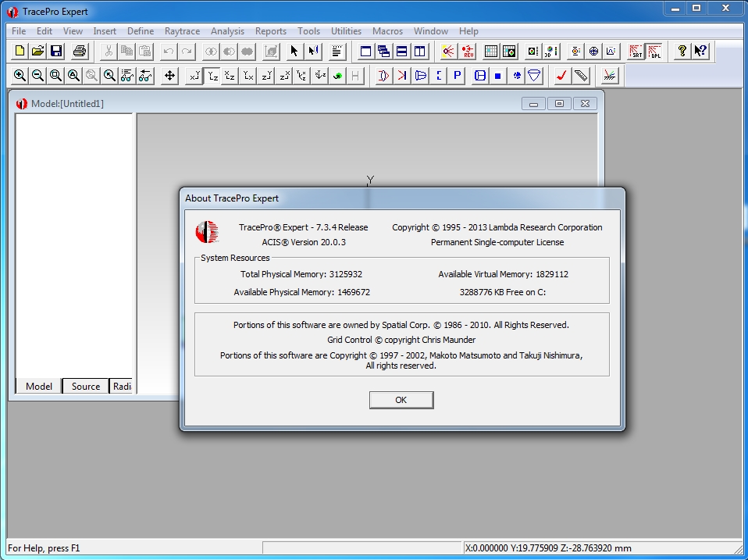
Task: Start ray trace with the Trace Rays icon
Action: click(x=448, y=51)
